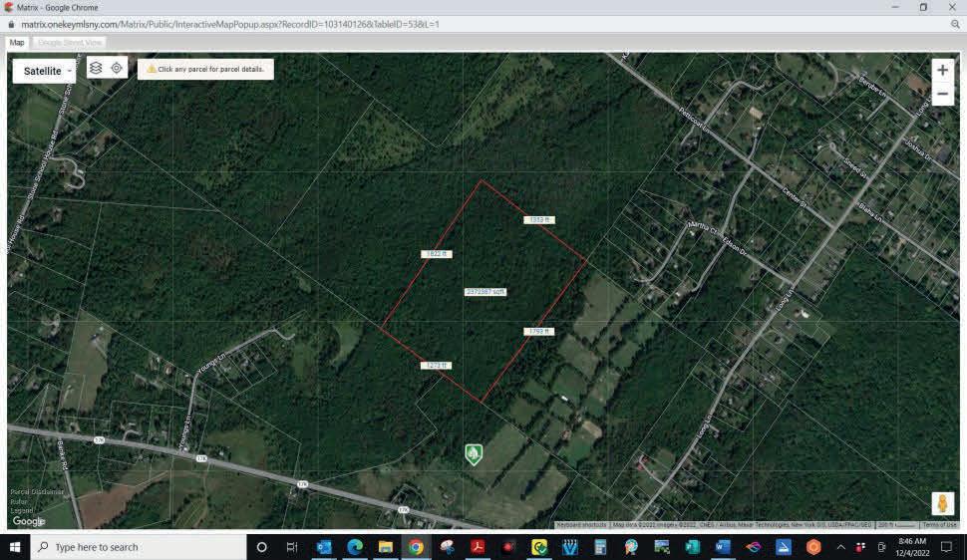Click the locate target crosshair icon
Screen dimensions: 967x560
(117, 68)
